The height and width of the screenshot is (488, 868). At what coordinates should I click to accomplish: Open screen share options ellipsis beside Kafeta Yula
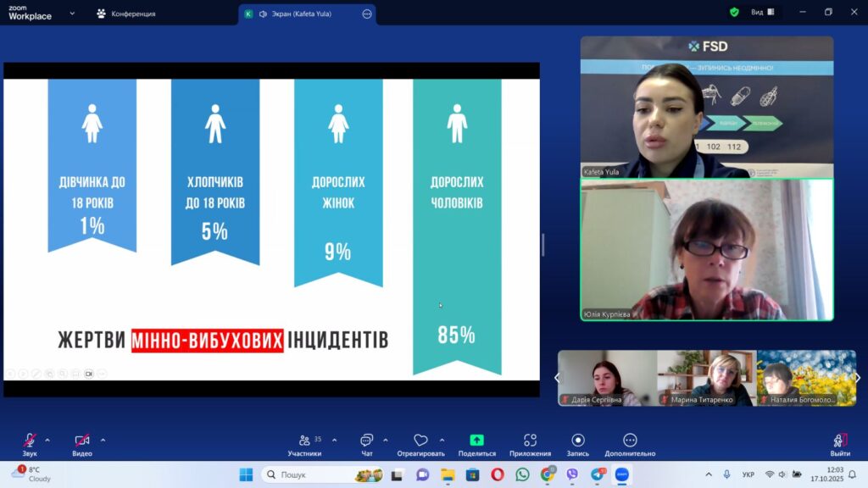coord(366,14)
